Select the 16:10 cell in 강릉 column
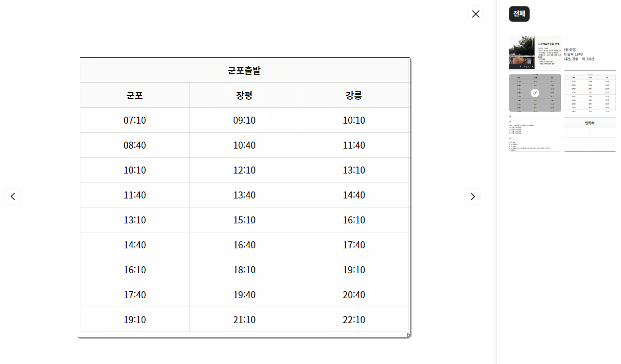The image size is (621, 364). point(354,220)
